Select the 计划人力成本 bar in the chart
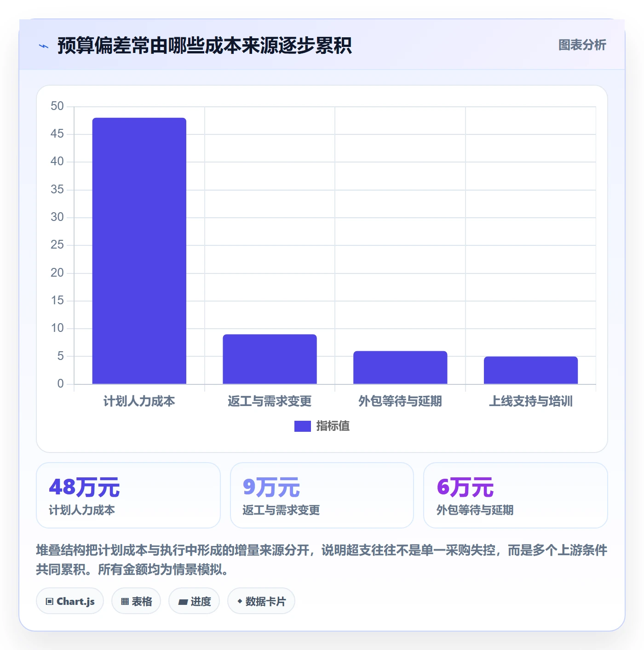 click(x=139, y=251)
